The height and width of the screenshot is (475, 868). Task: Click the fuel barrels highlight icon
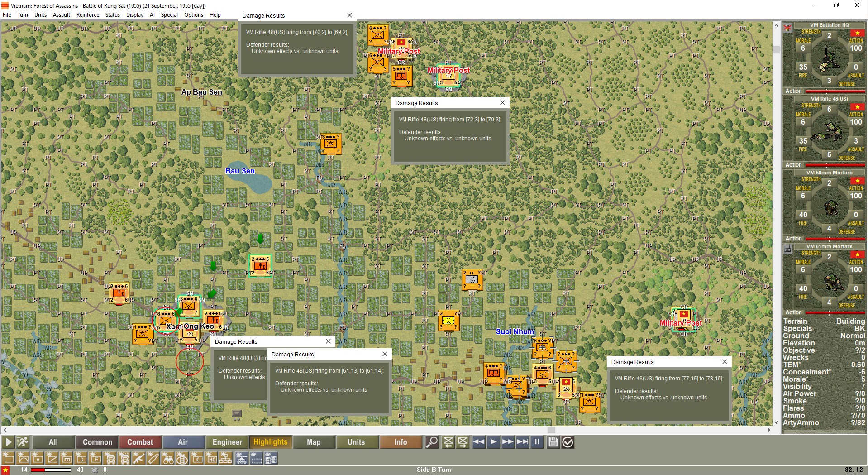coord(271,458)
